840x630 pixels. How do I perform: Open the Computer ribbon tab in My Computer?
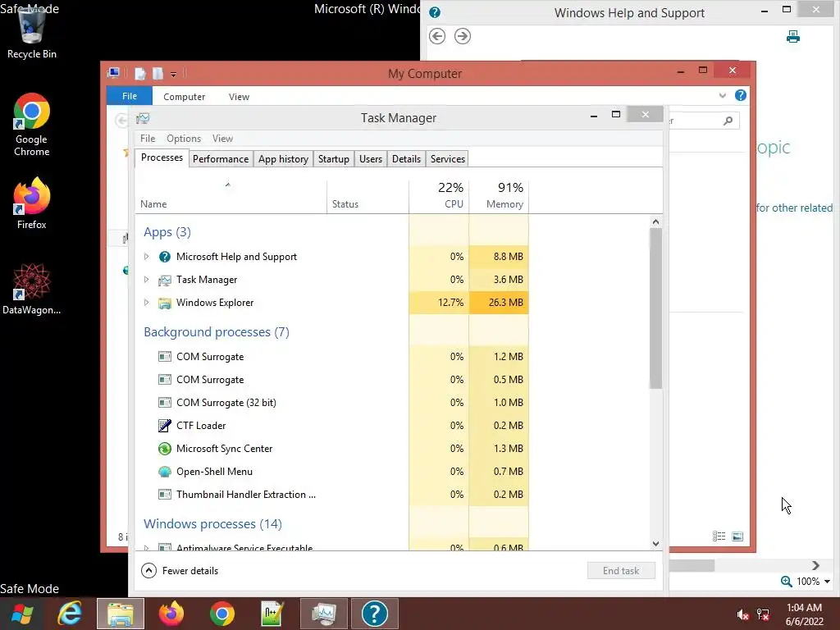pos(185,97)
